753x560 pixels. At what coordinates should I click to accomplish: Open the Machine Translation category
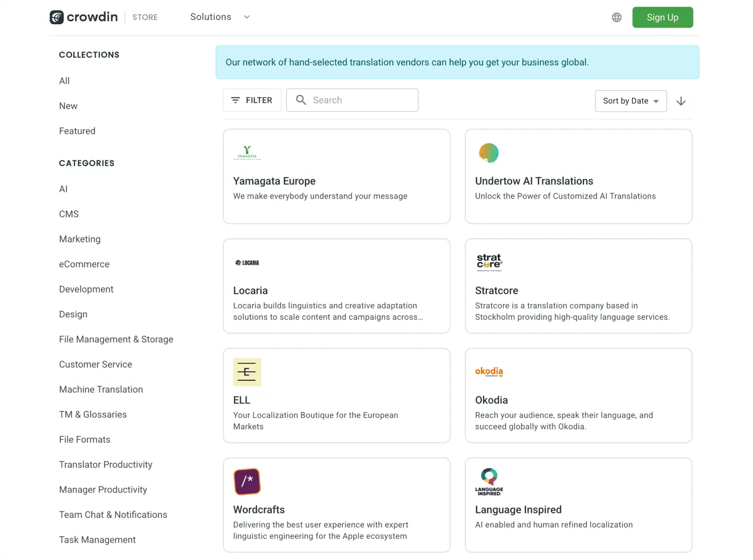click(101, 389)
